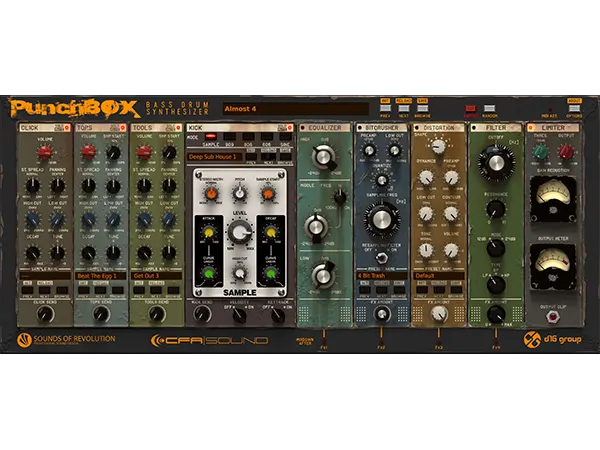The width and height of the screenshot is (600, 450).
Task: Click the yellow ATTACK knob
Action: tap(209, 232)
